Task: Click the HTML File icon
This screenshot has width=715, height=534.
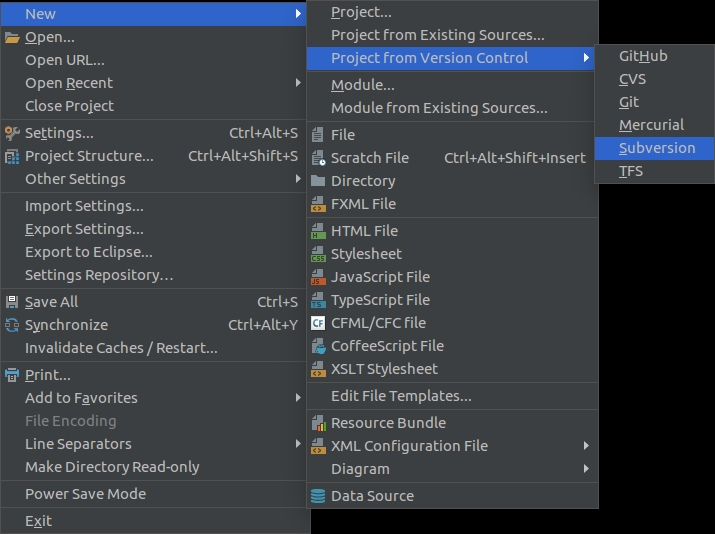Action: [x=318, y=231]
